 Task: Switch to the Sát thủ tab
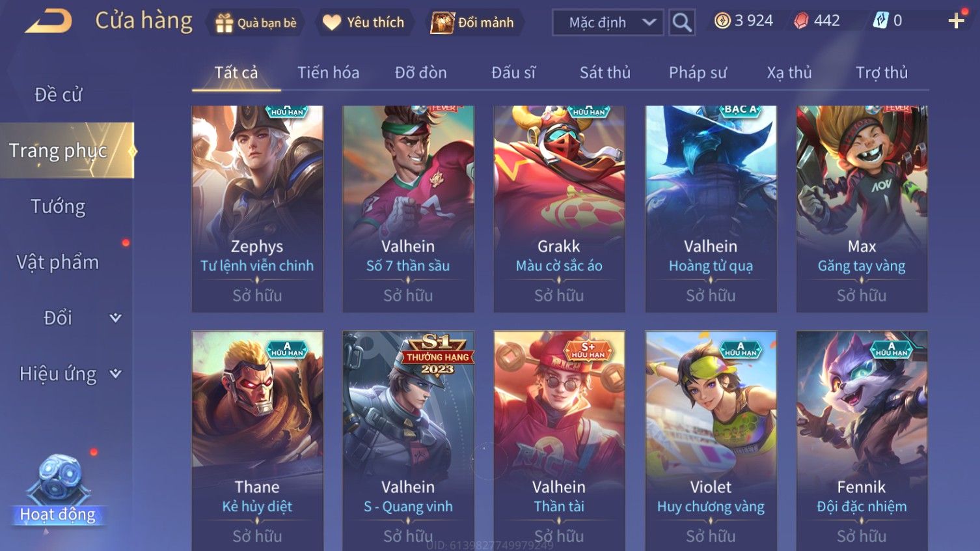click(x=605, y=72)
